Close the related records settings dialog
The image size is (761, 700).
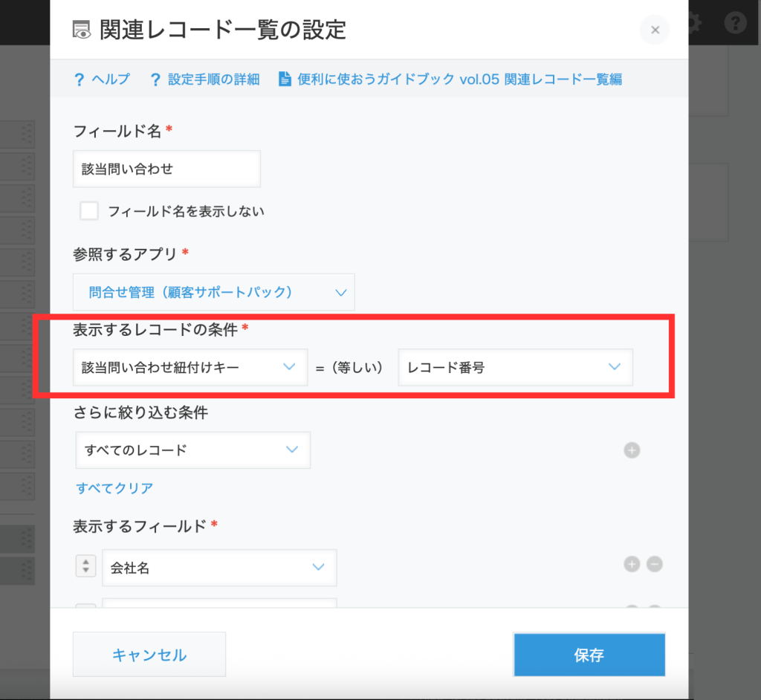(655, 30)
